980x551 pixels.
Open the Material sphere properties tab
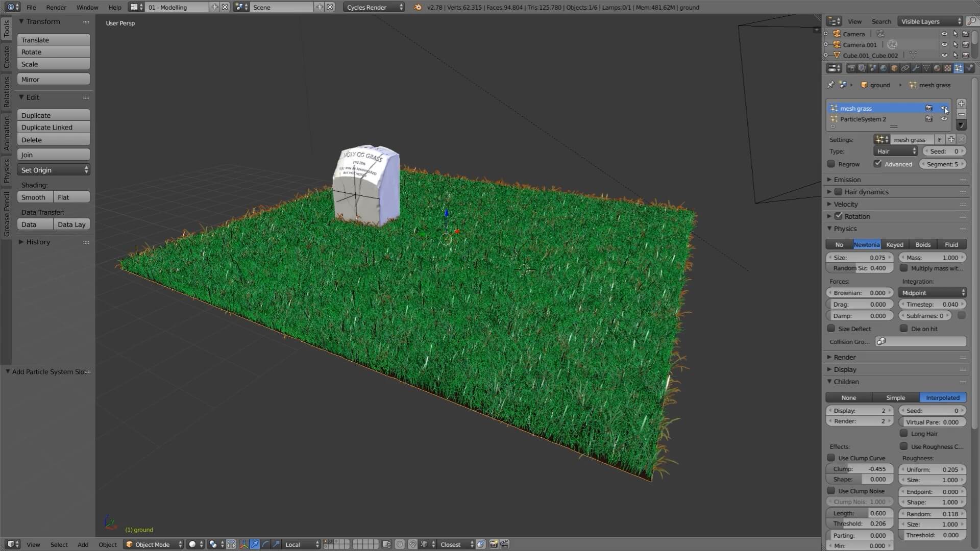(937, 68)
